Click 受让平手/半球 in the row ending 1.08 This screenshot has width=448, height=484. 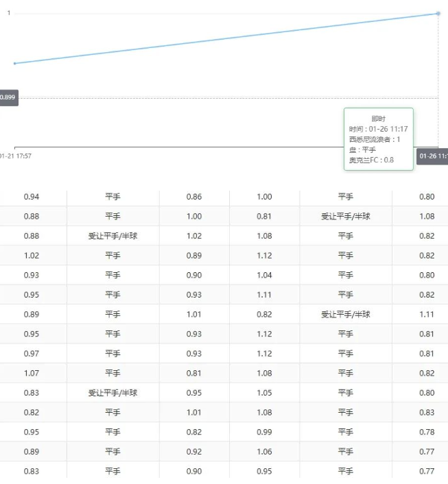click(x=346, y=217)
